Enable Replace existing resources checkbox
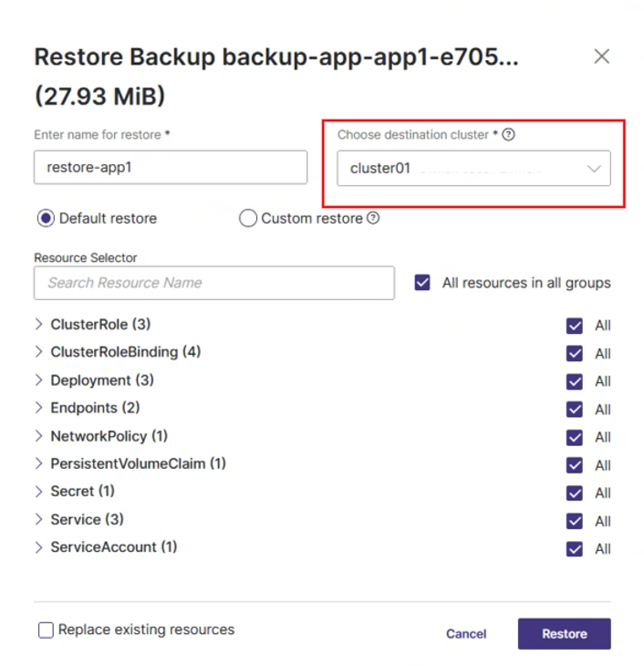The image size is (644, 666). click(x=46, y=630)
